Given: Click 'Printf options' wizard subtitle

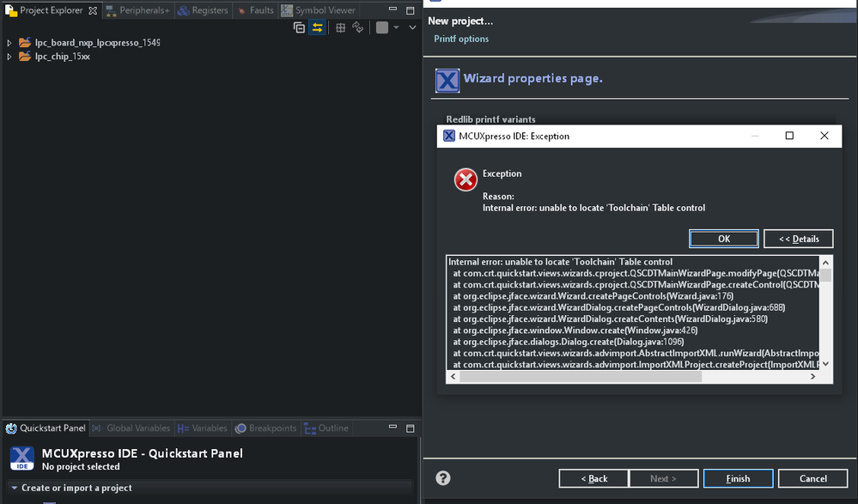Looking at the screenshot, I should click(461, 39).
